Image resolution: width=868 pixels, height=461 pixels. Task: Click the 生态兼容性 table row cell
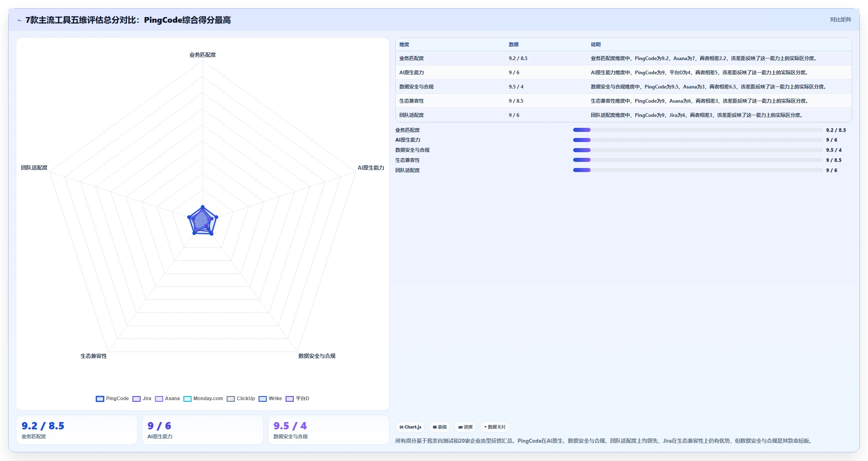pos(411,101)
